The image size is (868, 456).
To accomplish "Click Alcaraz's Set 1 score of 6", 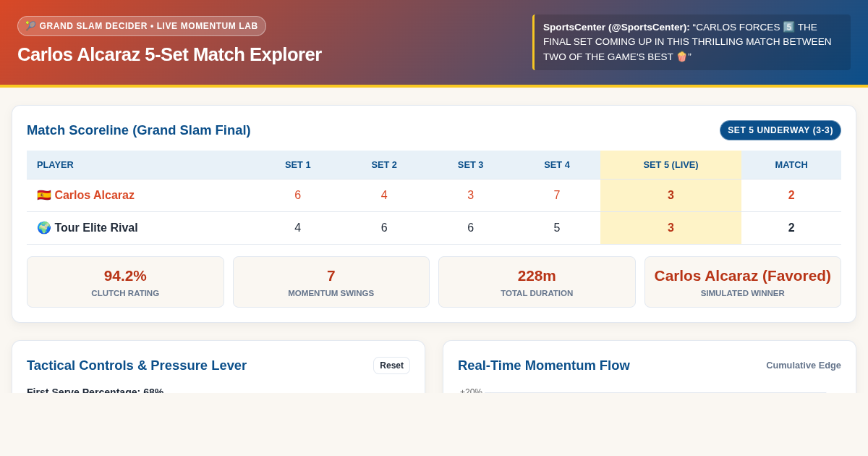I will [298, 195].
